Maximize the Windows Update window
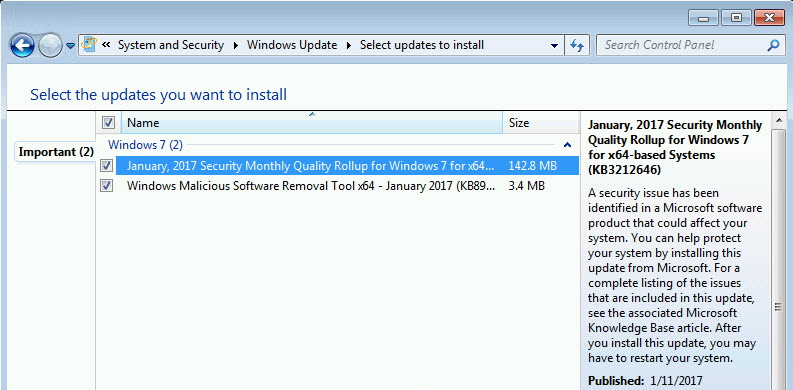 [736, 18]
